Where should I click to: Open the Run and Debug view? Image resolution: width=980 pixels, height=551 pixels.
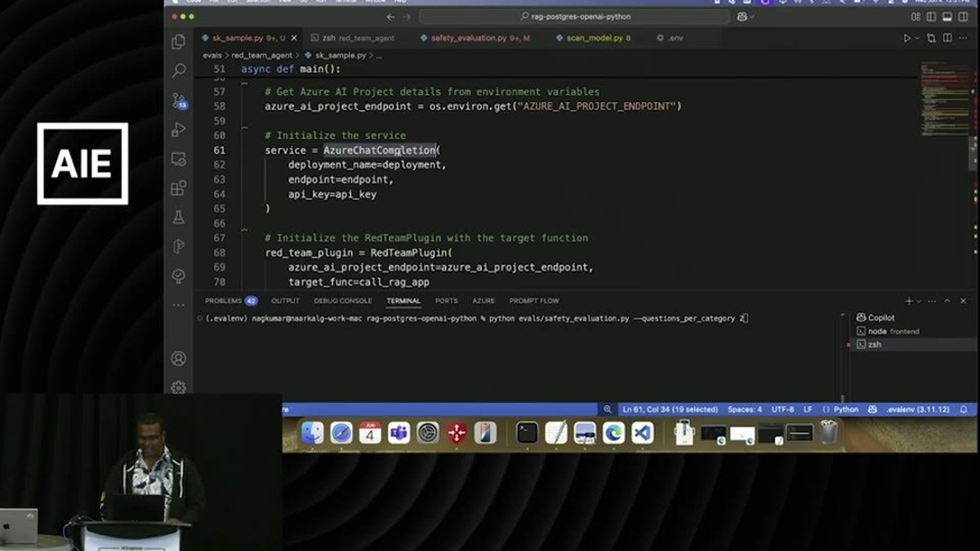click(178, 130)
